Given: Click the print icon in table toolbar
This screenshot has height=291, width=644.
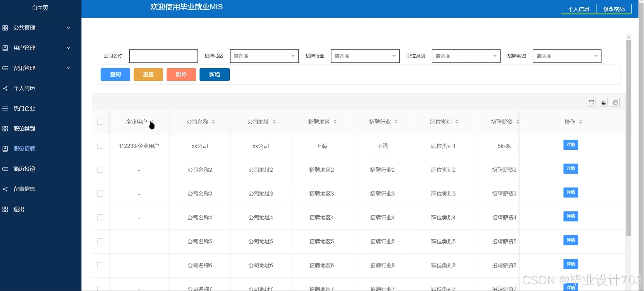Looking at the screenshot, I should (615, 102).
